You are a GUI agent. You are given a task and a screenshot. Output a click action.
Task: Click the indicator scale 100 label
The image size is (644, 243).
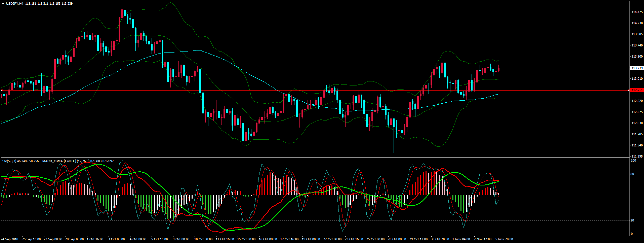coord(633,161)
